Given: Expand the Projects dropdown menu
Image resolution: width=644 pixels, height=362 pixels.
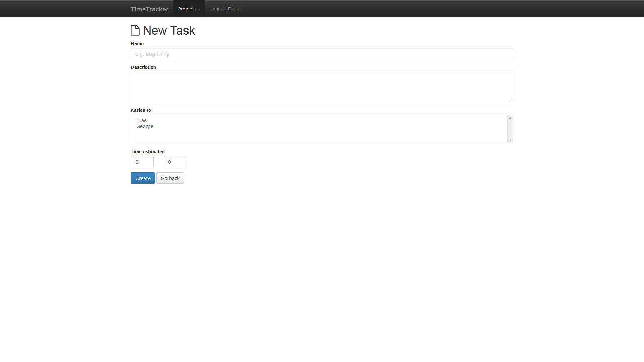Looking at the screenshot, I should [189, 9].
